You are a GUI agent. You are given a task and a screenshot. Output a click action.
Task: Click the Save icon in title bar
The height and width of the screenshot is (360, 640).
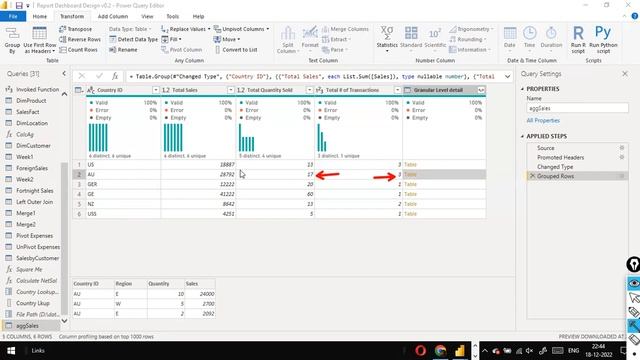point(19,5)
